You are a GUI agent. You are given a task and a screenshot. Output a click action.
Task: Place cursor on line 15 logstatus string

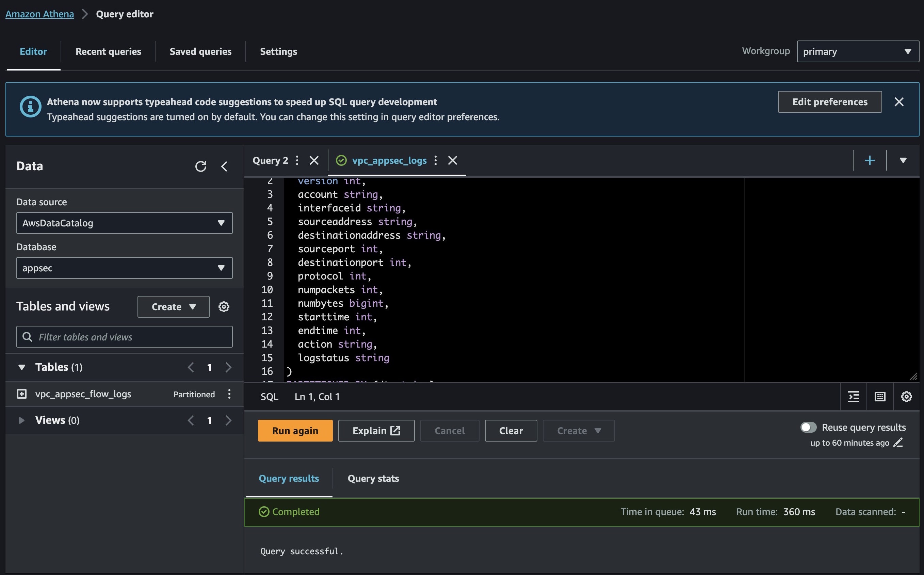344,357
